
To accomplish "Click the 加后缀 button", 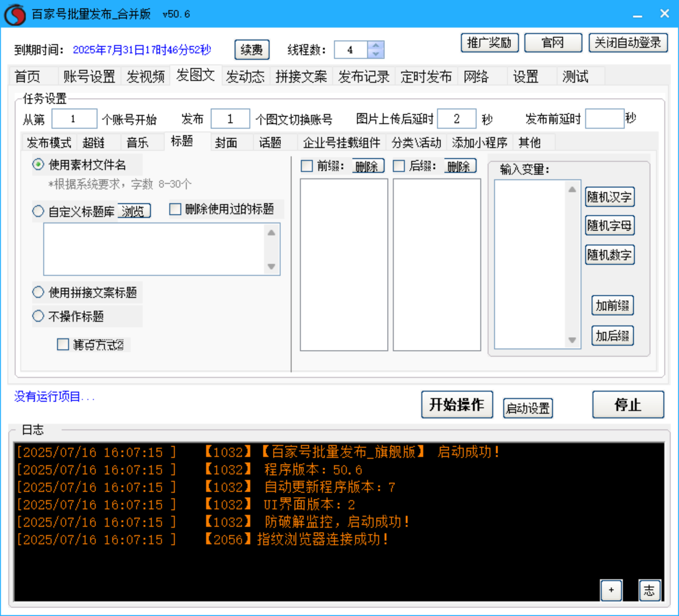I will pyautogui.click(x=612, y=336).
